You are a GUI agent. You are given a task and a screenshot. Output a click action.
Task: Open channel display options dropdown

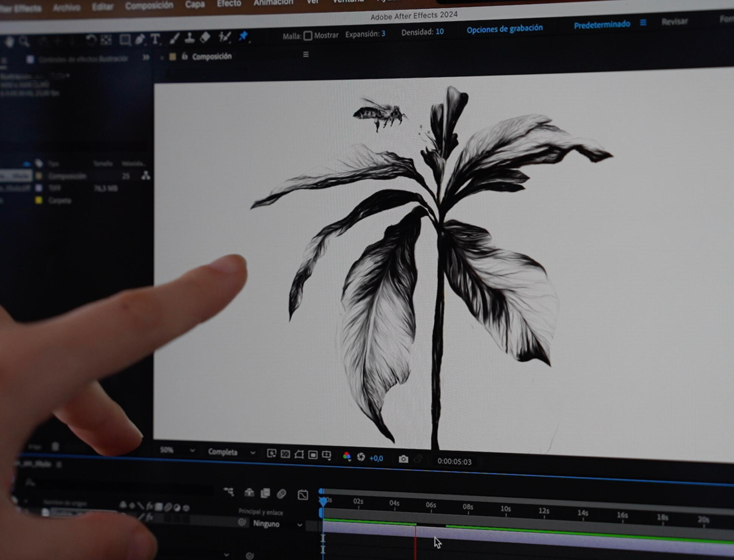[347, 457]
